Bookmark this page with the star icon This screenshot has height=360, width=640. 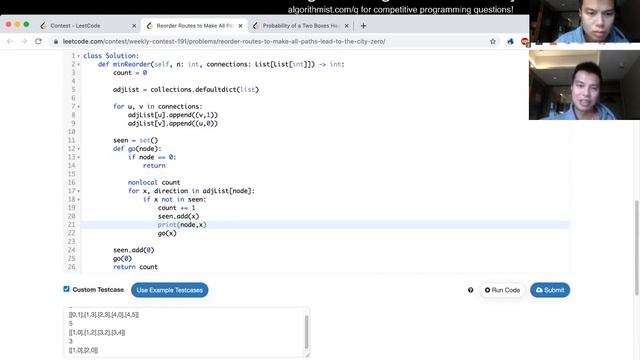[493, 41]
